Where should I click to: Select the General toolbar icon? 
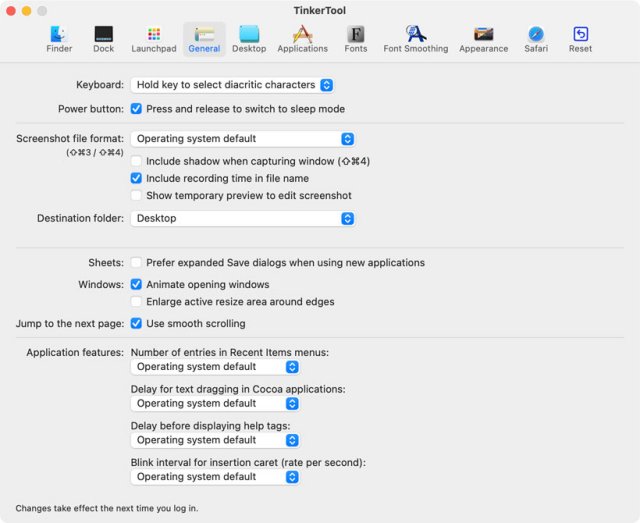[x=204, y=40]
